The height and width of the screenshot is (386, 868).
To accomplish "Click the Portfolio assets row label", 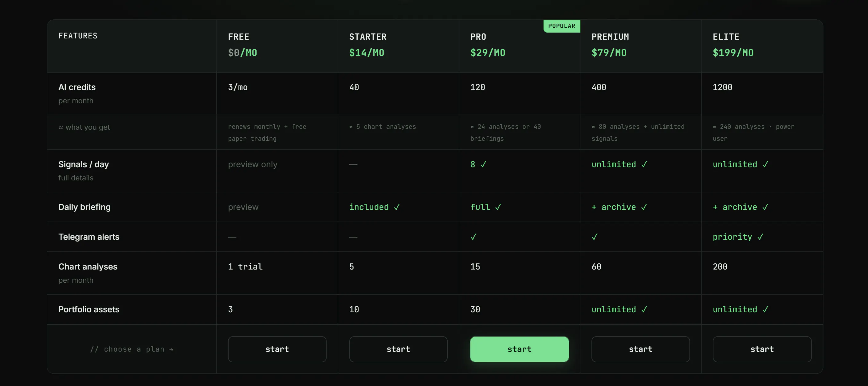I will pos(88,309).
